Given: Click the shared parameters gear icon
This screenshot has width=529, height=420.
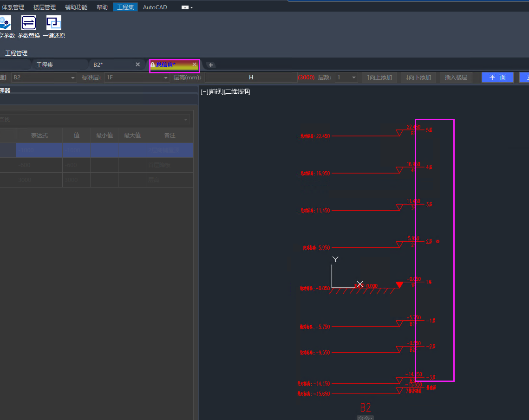Looking at the screenshot, I should pos(5,23).
